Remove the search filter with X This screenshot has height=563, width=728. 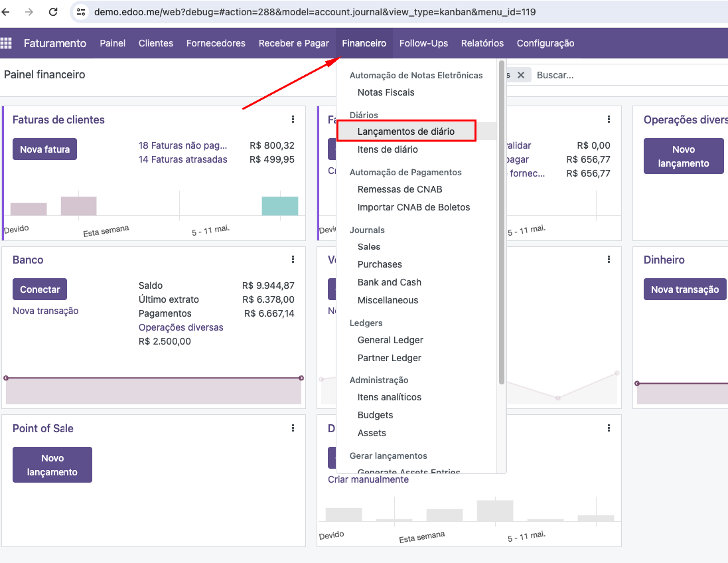pyautogui.click(x=521, y=75)
